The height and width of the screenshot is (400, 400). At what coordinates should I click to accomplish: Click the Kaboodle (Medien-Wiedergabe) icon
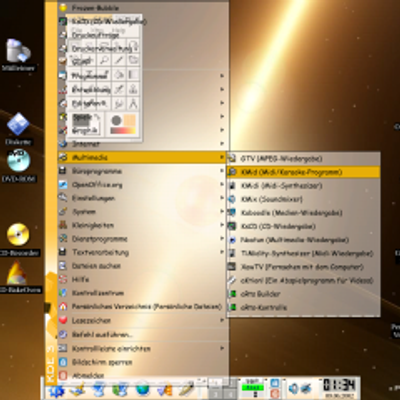232,213
